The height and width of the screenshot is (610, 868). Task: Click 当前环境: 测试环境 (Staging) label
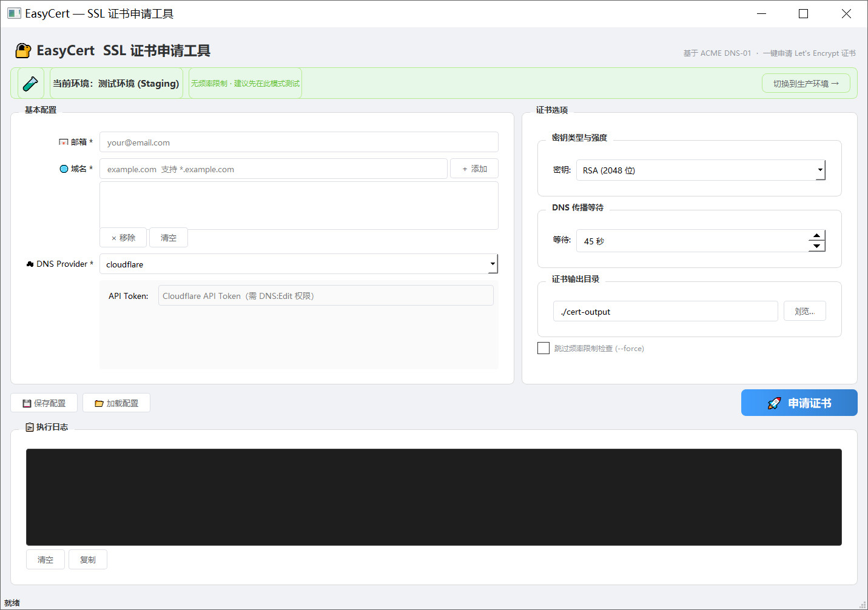click(x=116, y=84)
